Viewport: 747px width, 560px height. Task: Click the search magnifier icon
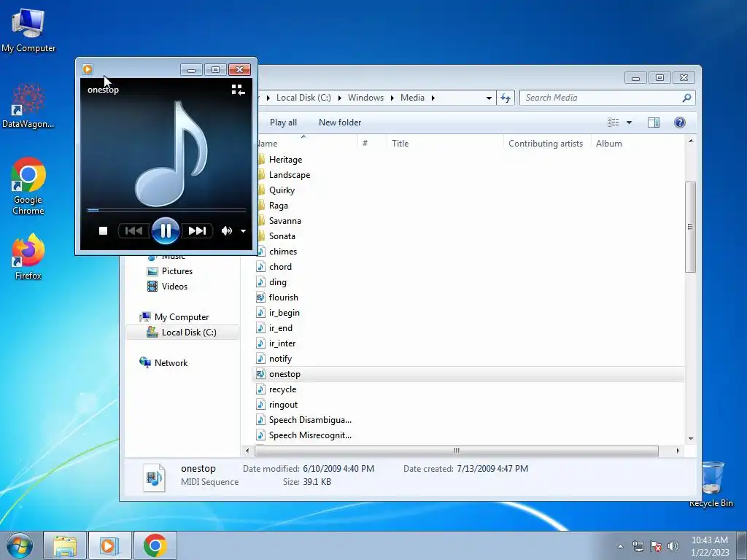tap(686, 98)
